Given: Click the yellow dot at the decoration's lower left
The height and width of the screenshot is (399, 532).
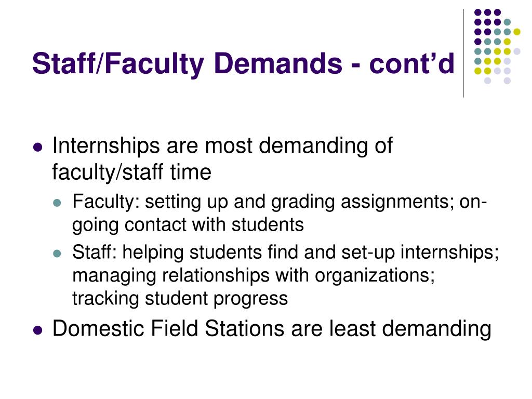Looking at the screenshot, I should (478, 71).
